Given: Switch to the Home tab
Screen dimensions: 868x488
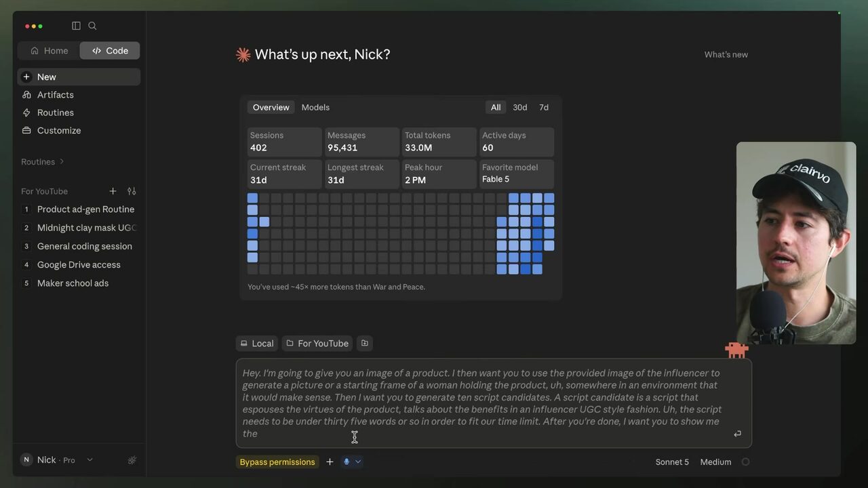Looking at the screenshot, I should click(49, 51).
